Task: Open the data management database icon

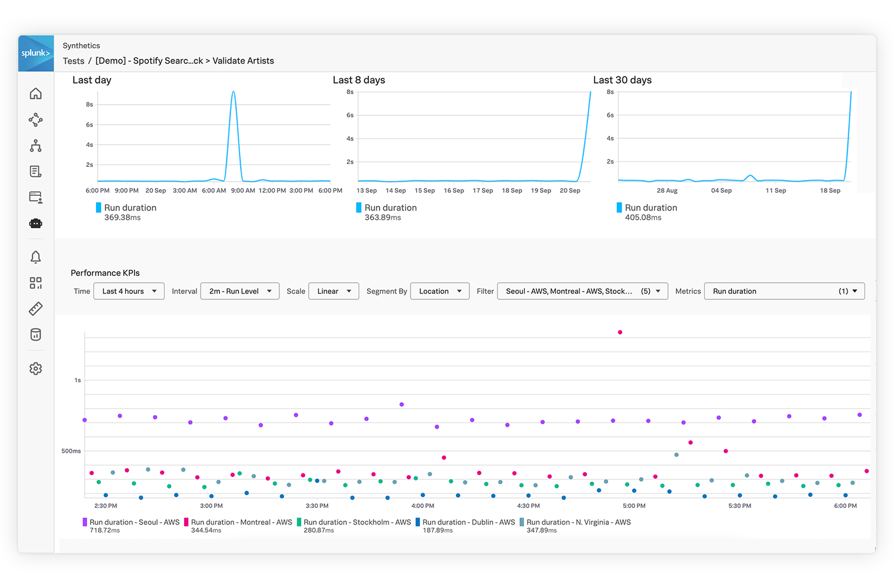Action: point(36,335)
